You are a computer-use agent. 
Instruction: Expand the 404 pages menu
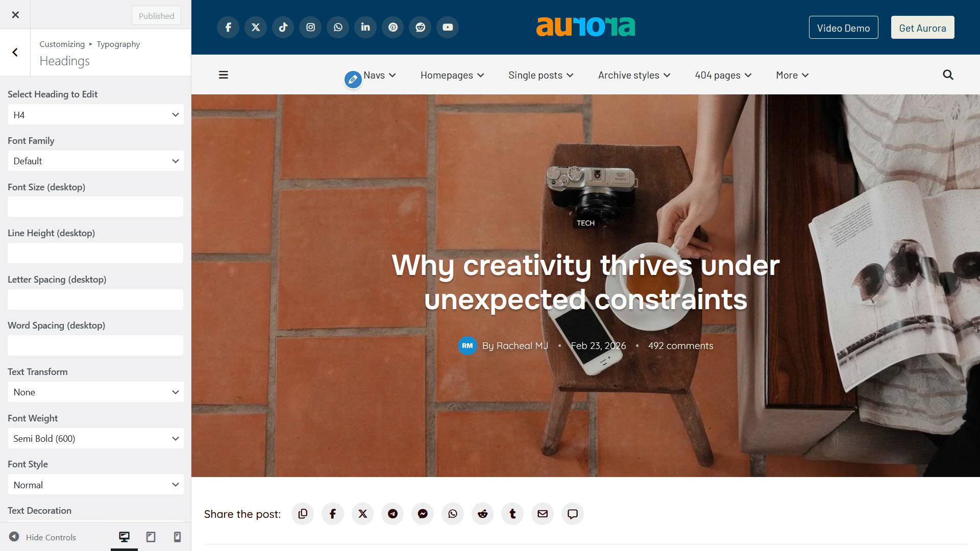point(723,75)
